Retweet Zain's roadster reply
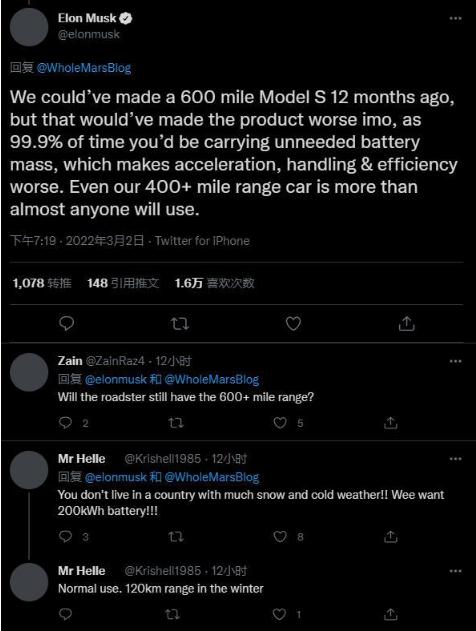Viewport: 476px width, 631px height. point(175,423)
